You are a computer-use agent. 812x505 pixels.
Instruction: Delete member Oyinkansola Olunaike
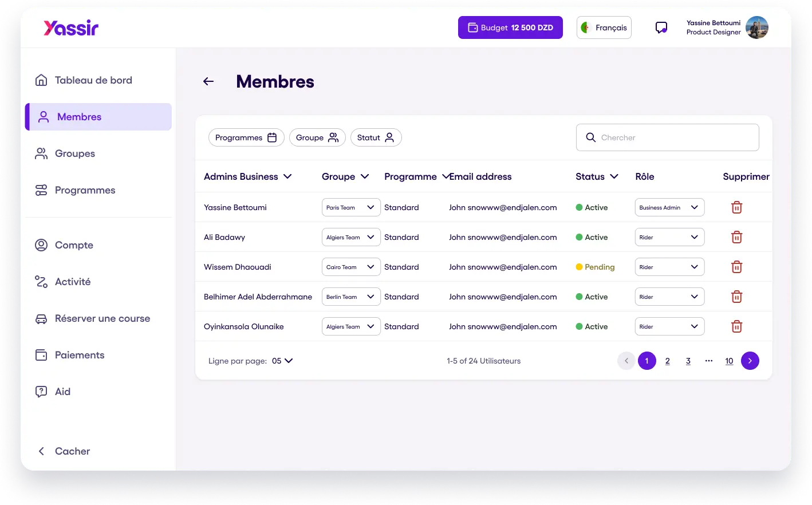(x=737, y=326)
